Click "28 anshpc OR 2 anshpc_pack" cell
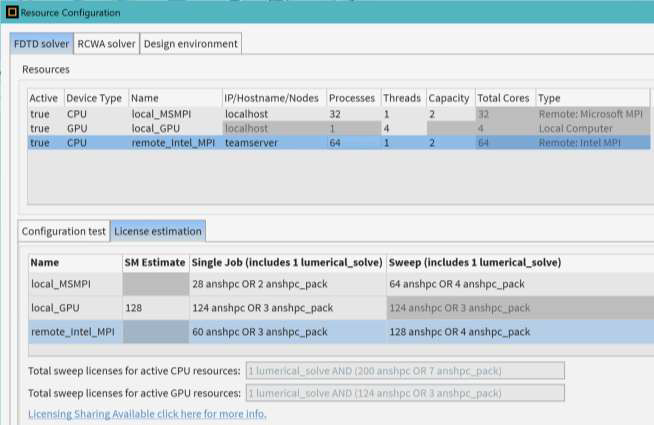Screen dimensions: 654x425 [x=287, y=284]
